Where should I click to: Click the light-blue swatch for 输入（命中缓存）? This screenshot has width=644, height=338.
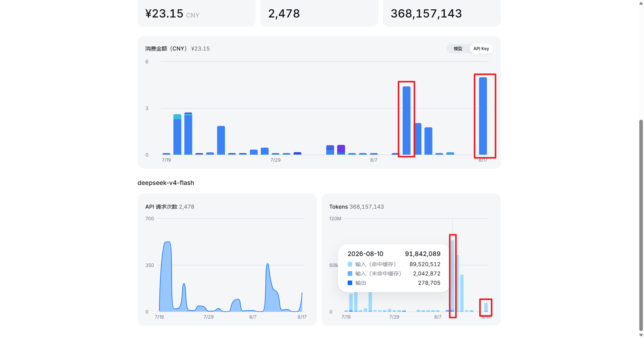pyautogui.click(x=350, y=264)
